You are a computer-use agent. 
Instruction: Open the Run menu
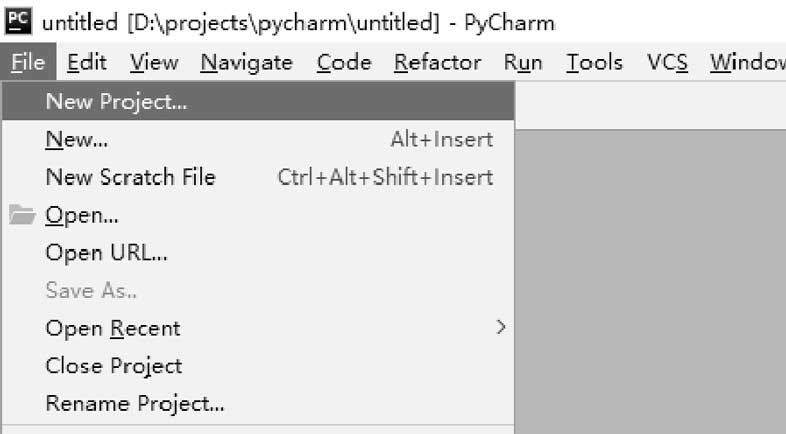[x=523, y=62]
